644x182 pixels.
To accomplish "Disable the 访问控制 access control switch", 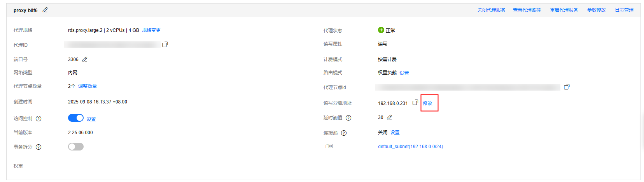I will (x=76, y=118).
